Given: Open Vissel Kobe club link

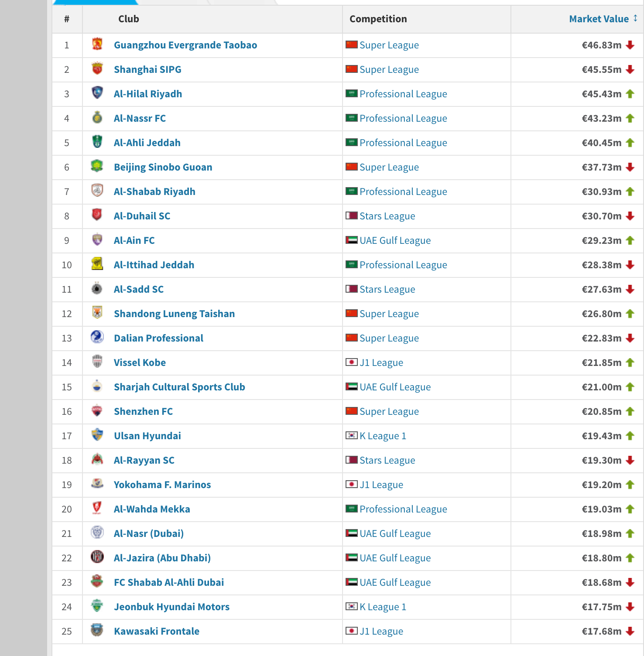Looking at the screenshot, I should pos(140,362).
